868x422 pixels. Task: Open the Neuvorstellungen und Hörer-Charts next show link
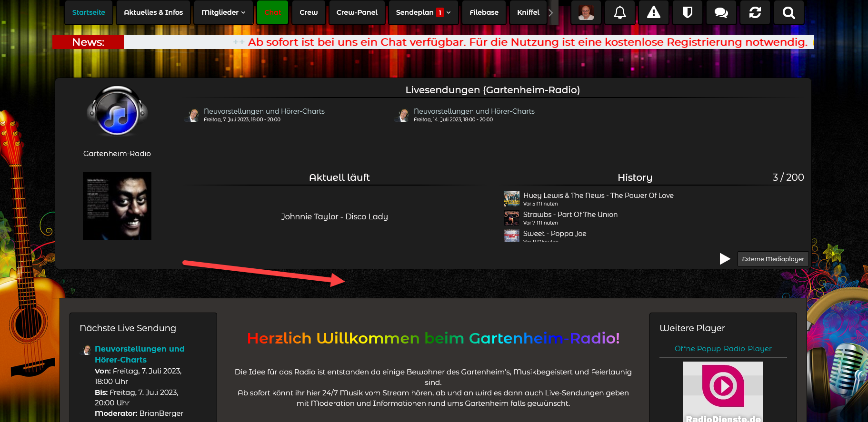[140, 354]
